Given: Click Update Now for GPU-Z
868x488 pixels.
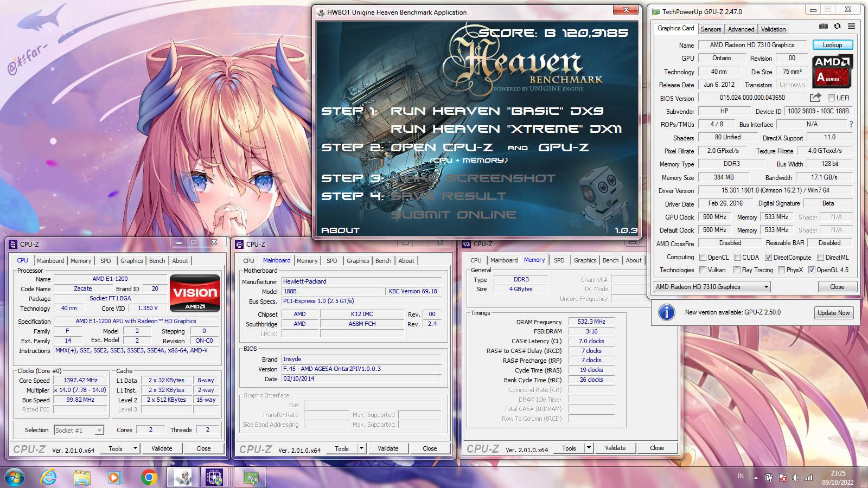Looking at the screenshot, I should (x=834, y=313).
